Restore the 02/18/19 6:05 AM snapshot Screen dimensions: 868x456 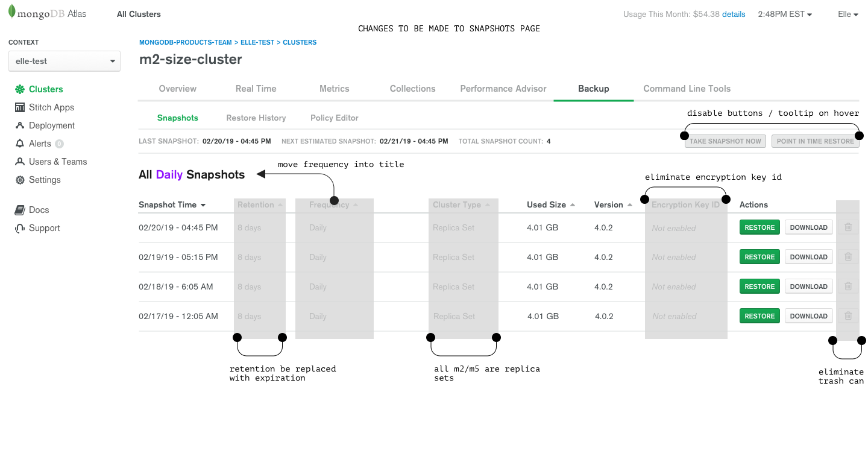coord(759,287)
